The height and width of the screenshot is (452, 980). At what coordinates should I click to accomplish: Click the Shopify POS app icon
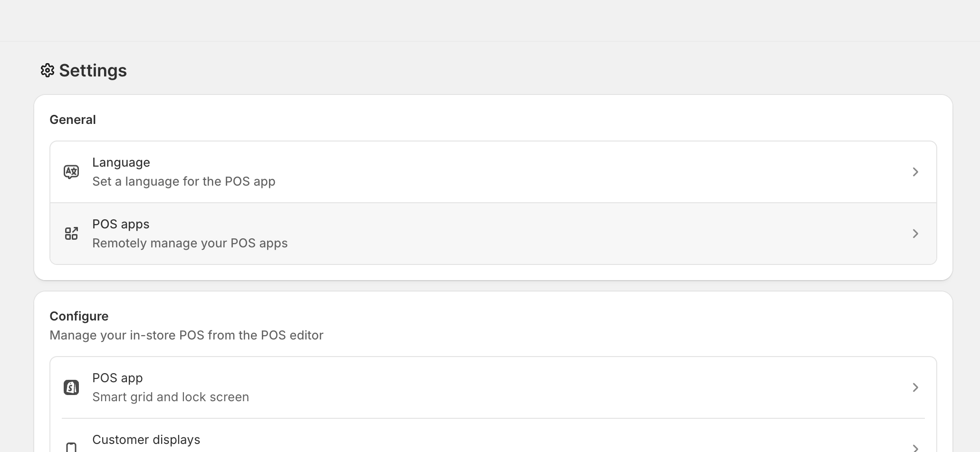(x=71, y=387)
